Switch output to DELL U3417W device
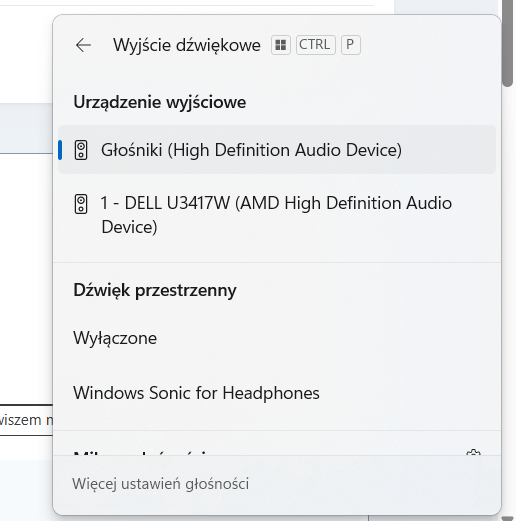This screenshot has width=516, height=521. [277, 215]
